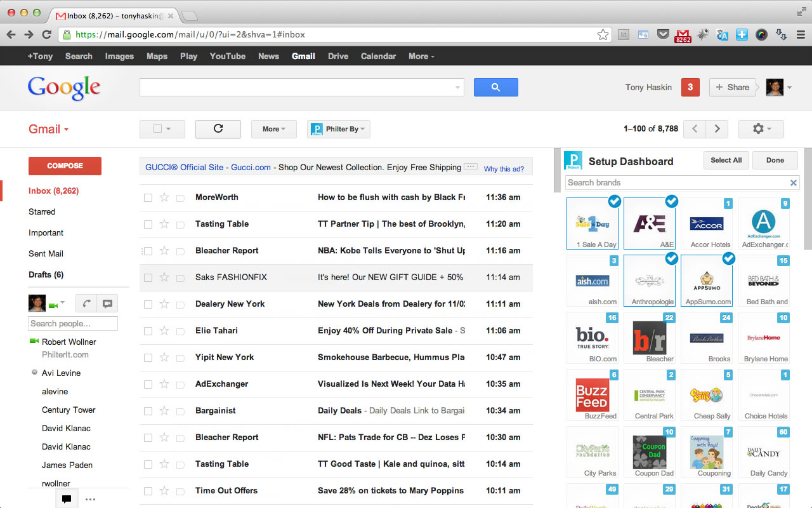The height and width of the screenshot is (508, 812).
Task: Deselect the A&E brand checkmark
Action: pos(671,201)
